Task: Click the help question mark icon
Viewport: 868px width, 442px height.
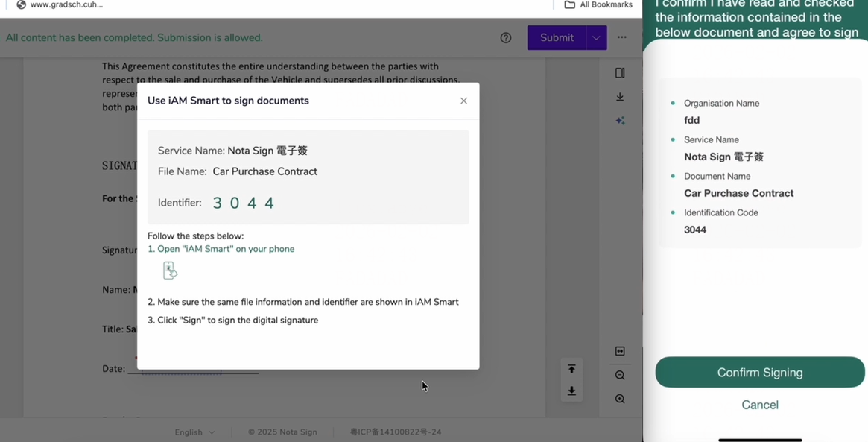Action: (506, 38)
